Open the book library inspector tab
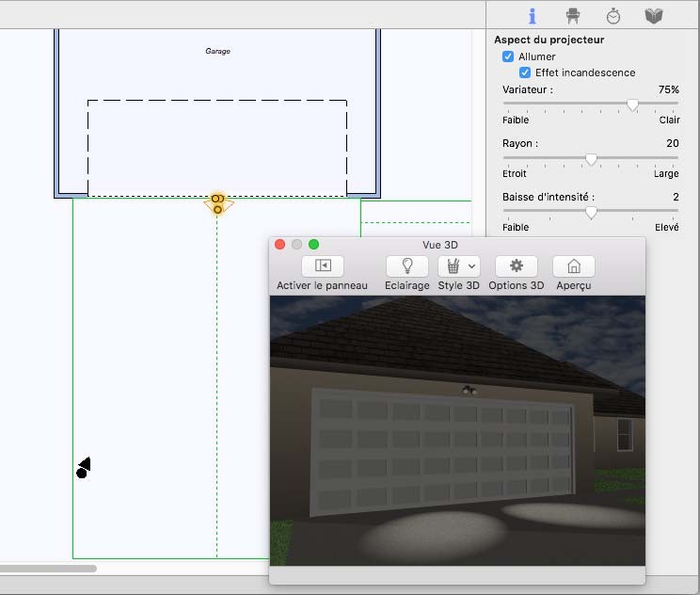Screen dimensions: 700x595 (x=654, y=16)
